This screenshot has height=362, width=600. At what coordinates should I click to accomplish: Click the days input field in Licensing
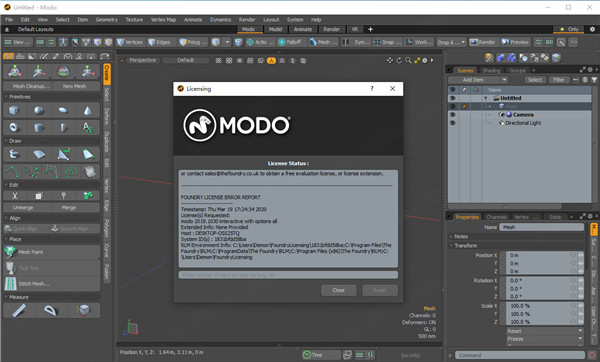pyautogui.click(x=288, y=275)
